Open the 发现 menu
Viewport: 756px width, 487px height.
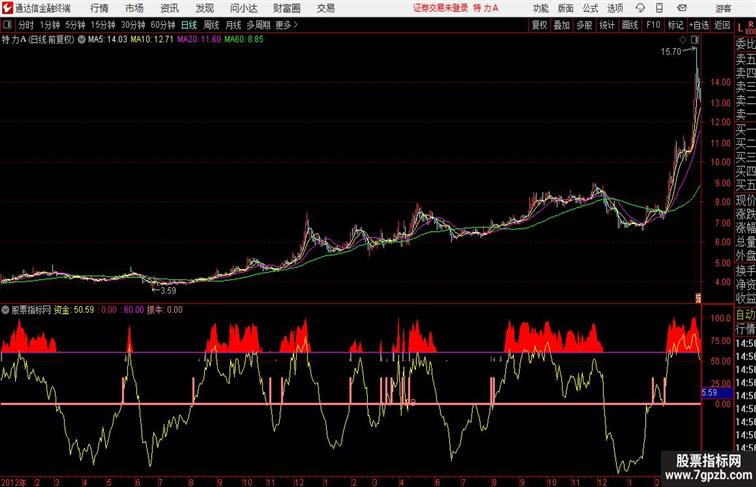(x=204, y=8)
